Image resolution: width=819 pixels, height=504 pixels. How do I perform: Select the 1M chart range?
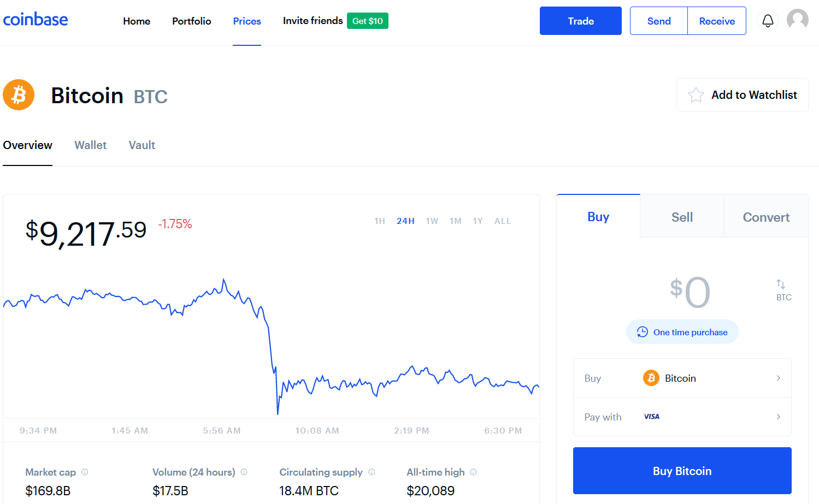click(x=456, y=221)
